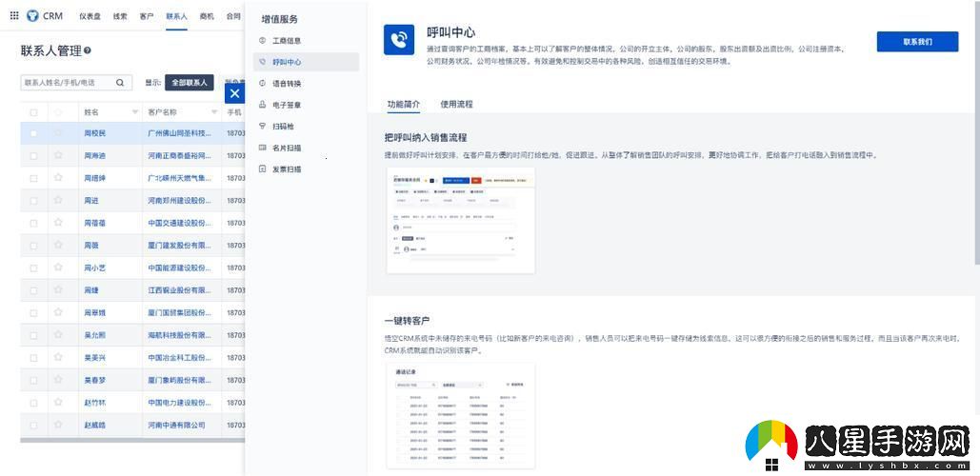Star the 中国交通建设股份 contact row

point(58,223)
